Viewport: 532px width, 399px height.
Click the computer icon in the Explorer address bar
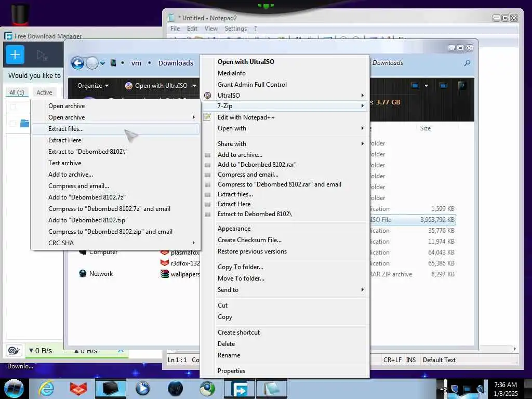113,63
